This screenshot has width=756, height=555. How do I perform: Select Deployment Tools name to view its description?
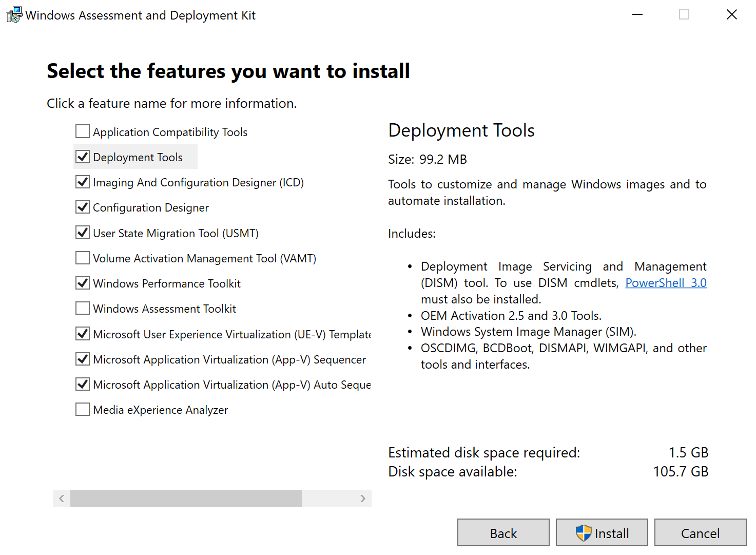137,157
